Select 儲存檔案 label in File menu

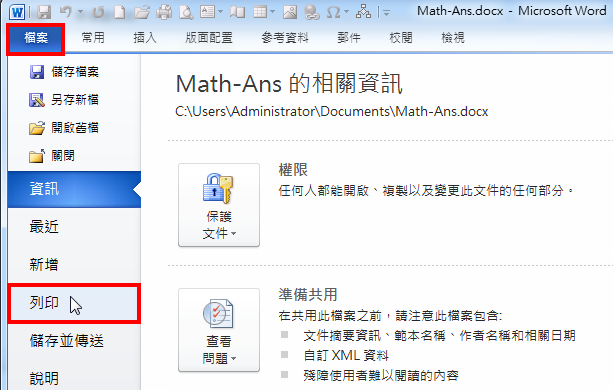(x=75, y=72)
